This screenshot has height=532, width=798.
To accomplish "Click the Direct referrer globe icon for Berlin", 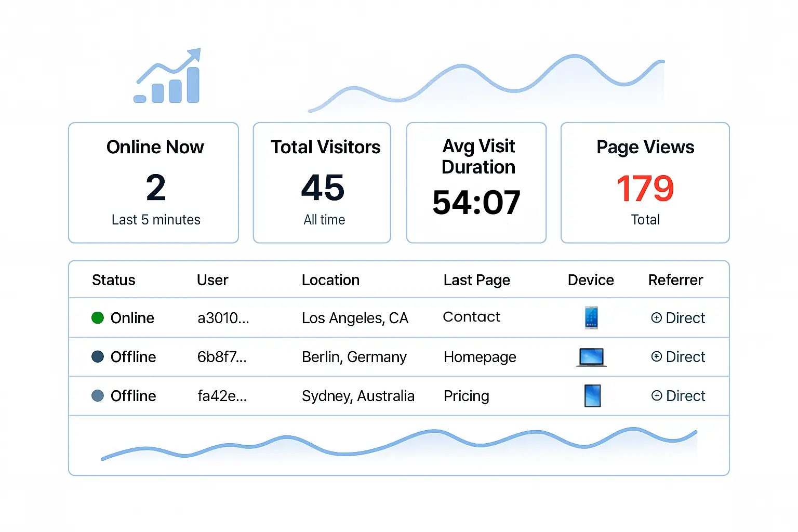I will [x=657, y=357].
